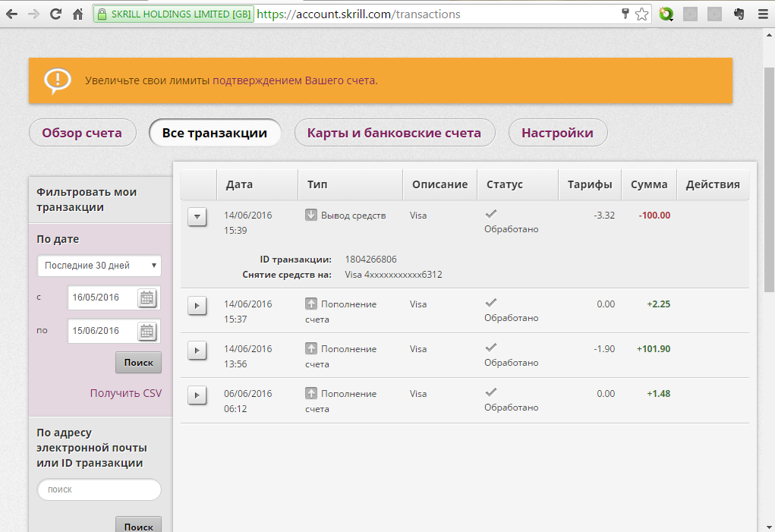
Task: Click the +2.25 amount
Action: (x=658, y=304)
